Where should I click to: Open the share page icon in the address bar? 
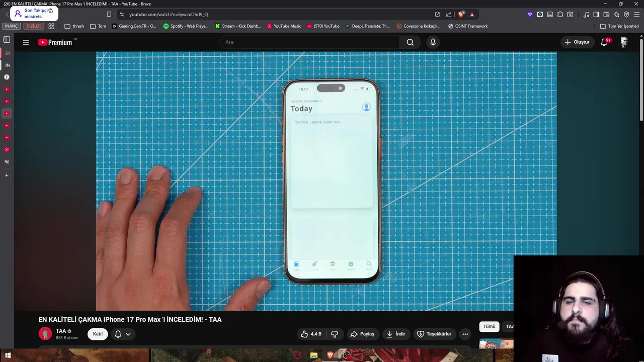448,15
